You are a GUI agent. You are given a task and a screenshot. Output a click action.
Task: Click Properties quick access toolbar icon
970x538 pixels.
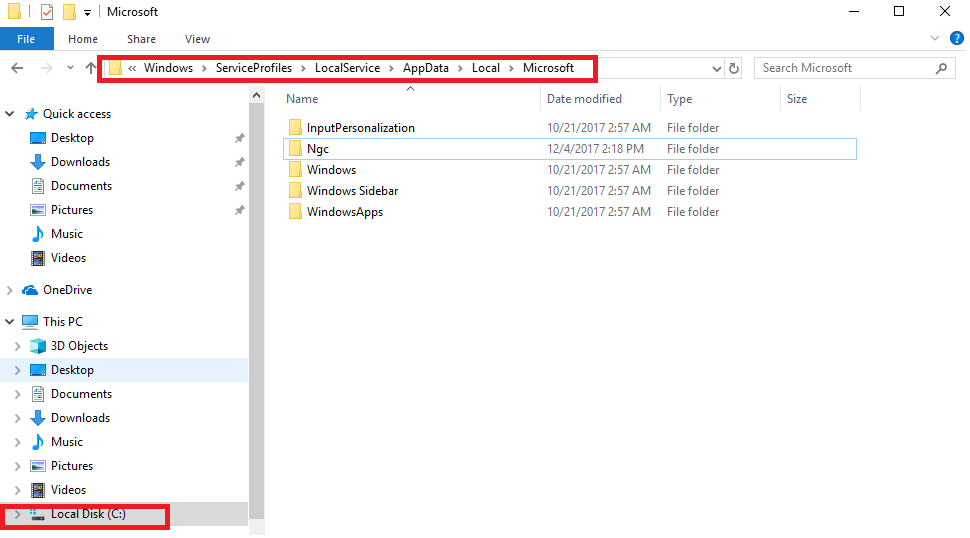[x=46, y=12]
